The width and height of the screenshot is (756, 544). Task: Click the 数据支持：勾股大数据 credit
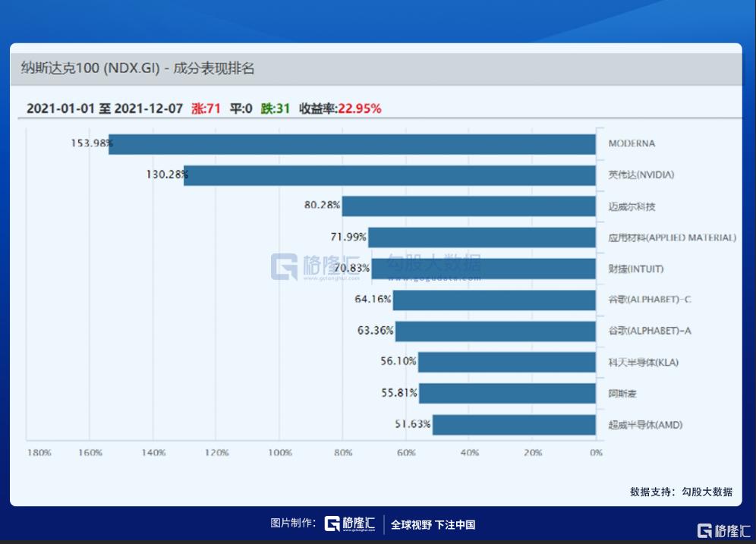[681, 492]
